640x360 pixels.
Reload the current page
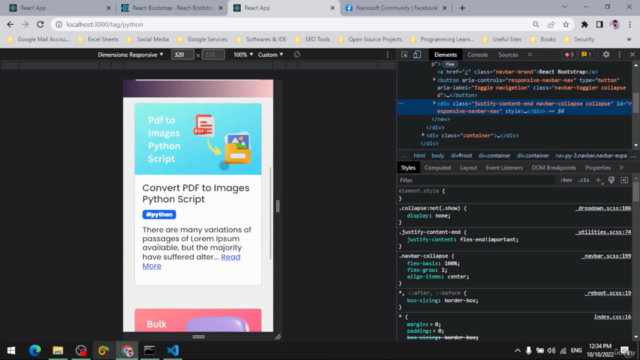click(x=40, y=24)
